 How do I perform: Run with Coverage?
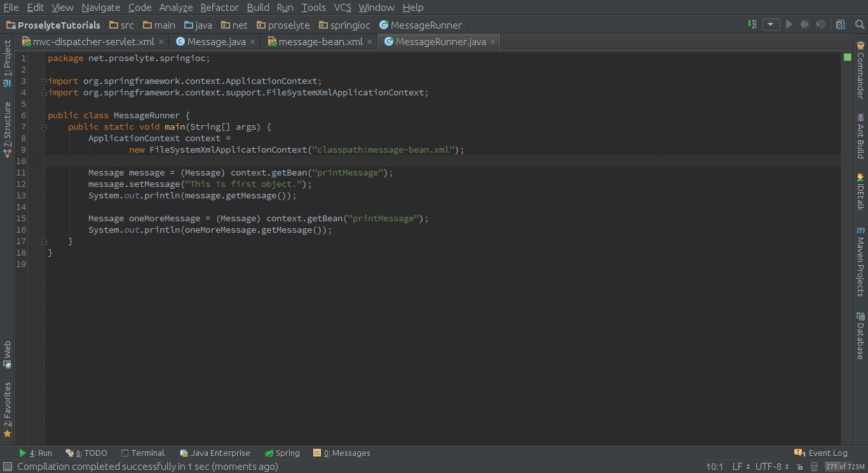click(820, 24)
